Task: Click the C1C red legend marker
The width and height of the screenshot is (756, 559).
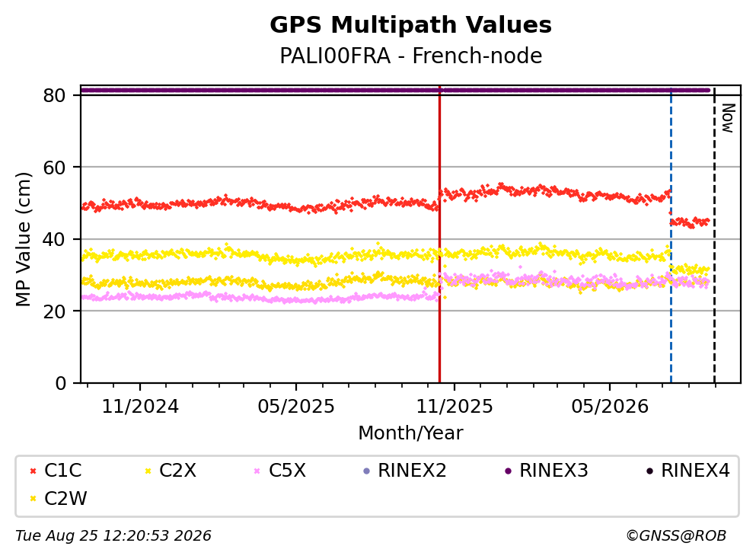Action: point(33,471)
